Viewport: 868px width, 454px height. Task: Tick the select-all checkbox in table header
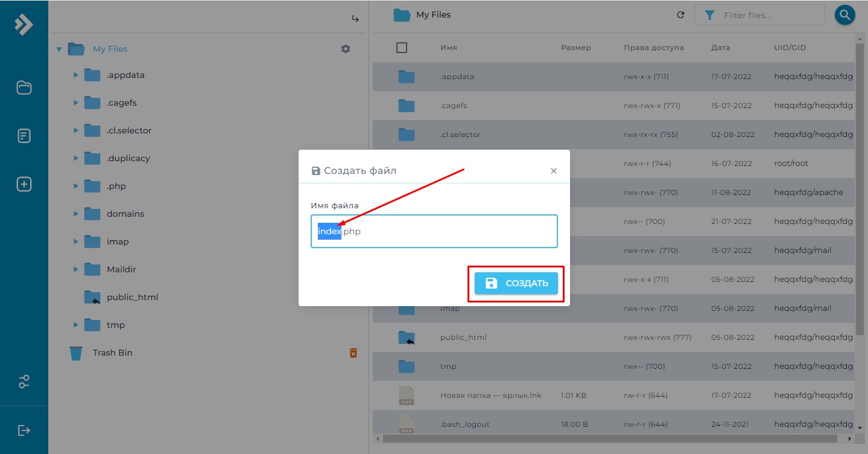pyautogui.click(x=402, y=48)
